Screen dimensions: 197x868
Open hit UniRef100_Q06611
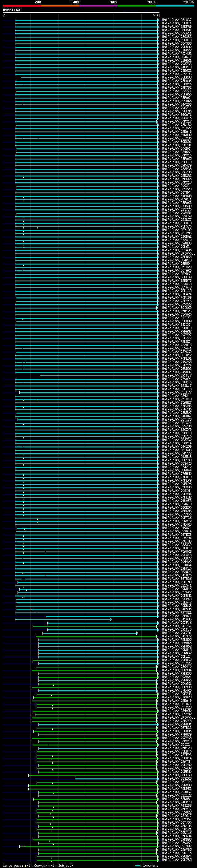click(x=177, y=33)
